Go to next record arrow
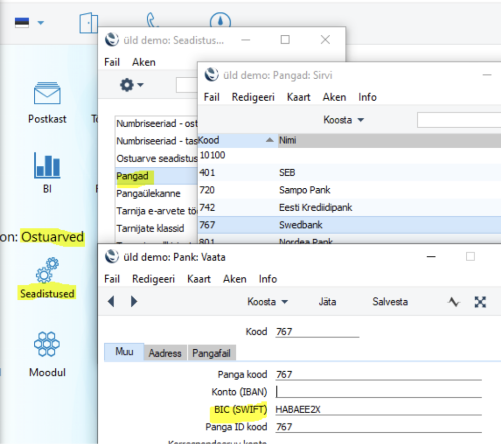This screenshot has height=448, width=501. click(134, 302)
